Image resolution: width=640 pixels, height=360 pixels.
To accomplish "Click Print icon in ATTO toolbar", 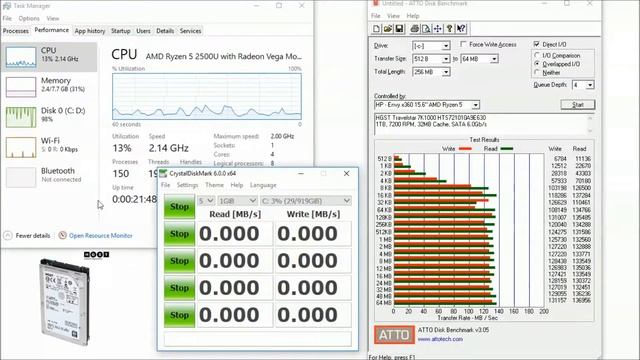I will 415,29.
